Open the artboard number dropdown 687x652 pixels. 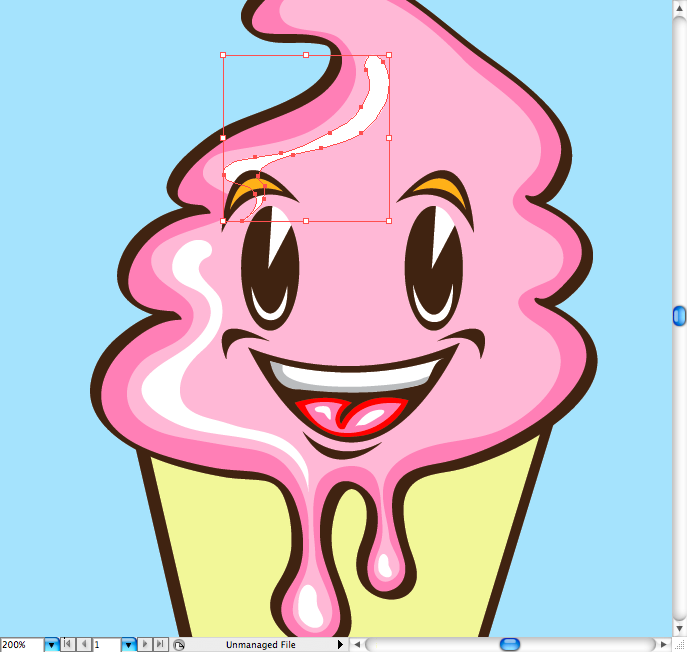[128, 645]
